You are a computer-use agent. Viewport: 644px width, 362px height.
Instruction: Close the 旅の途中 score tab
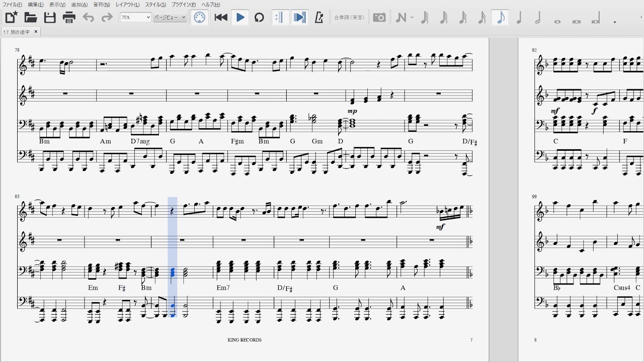click(x=36, y=32)
